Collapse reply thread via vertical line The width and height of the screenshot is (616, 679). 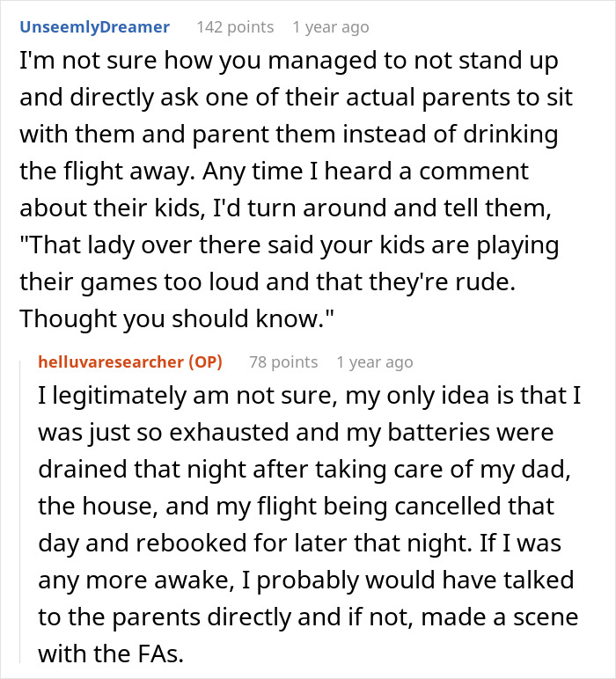pyautogui.click(x=20, y=511)
